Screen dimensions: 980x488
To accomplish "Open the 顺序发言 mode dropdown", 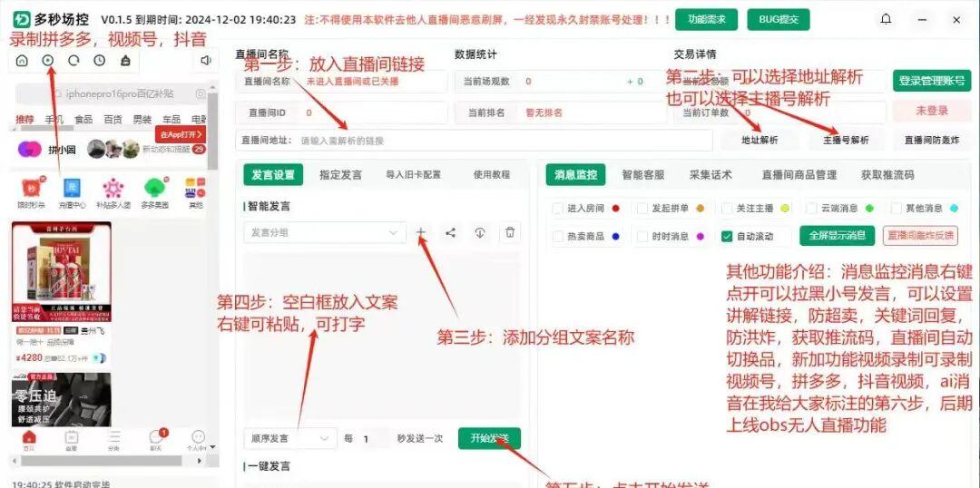I will pos(290,439).
